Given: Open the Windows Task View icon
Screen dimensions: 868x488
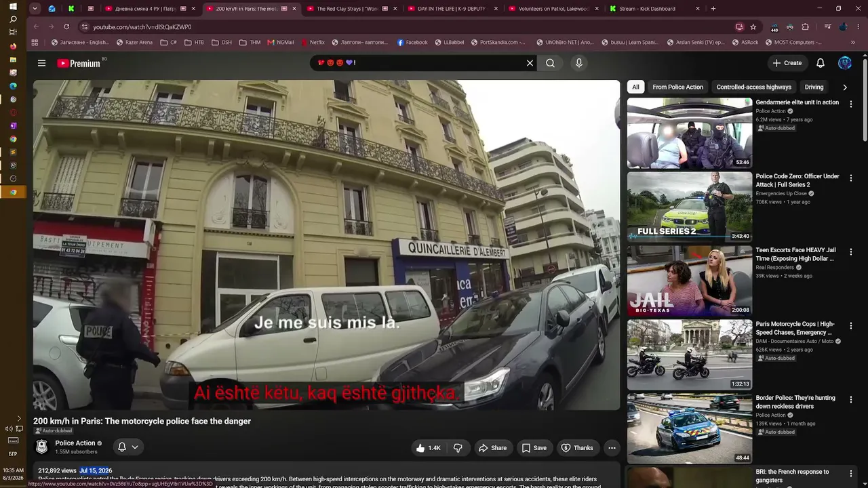Looking at the screenshot, I should [13, 33].
